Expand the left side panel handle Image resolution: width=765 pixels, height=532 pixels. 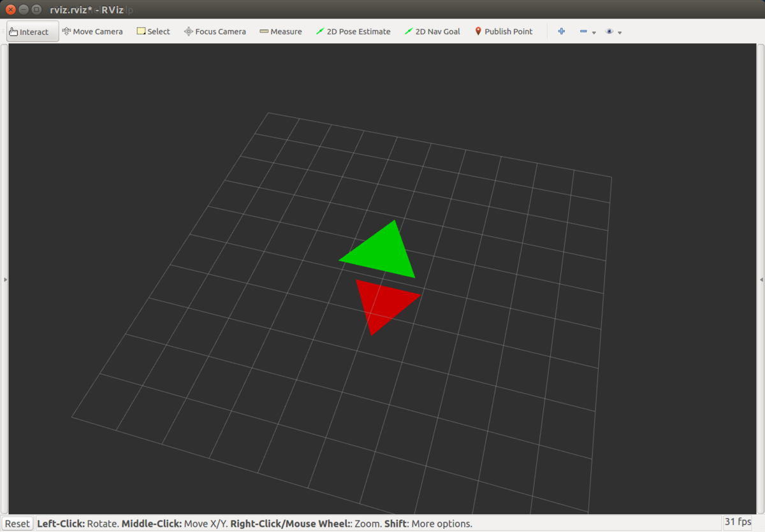[x=5, y=279]
